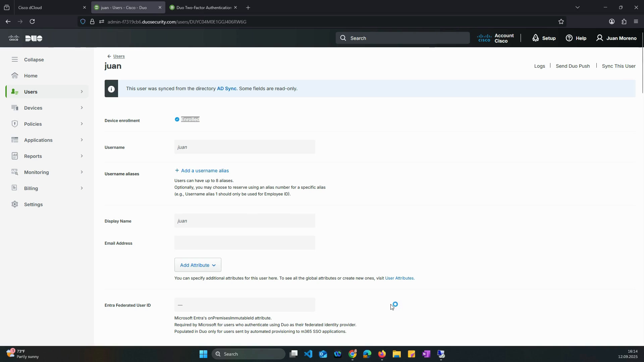Screen dimensions: 644x362
Task: Open the User Attributes link
Action: click(x=399, y=278)
